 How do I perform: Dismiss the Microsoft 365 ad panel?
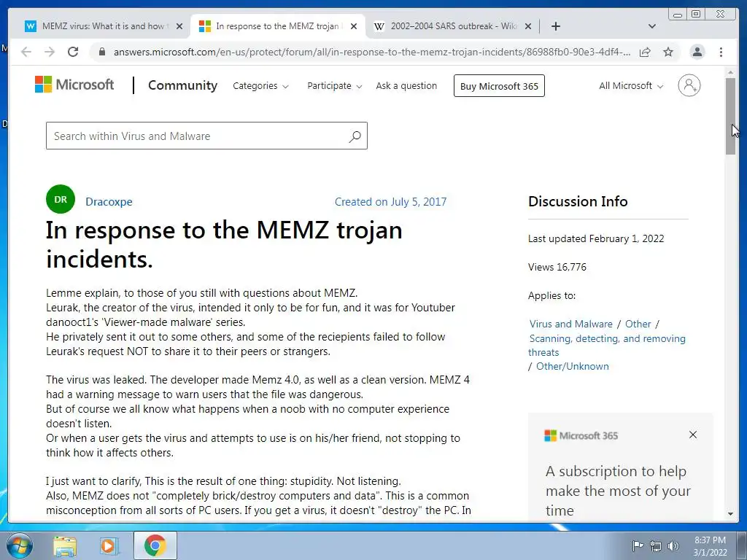click(x=693, y=435)
